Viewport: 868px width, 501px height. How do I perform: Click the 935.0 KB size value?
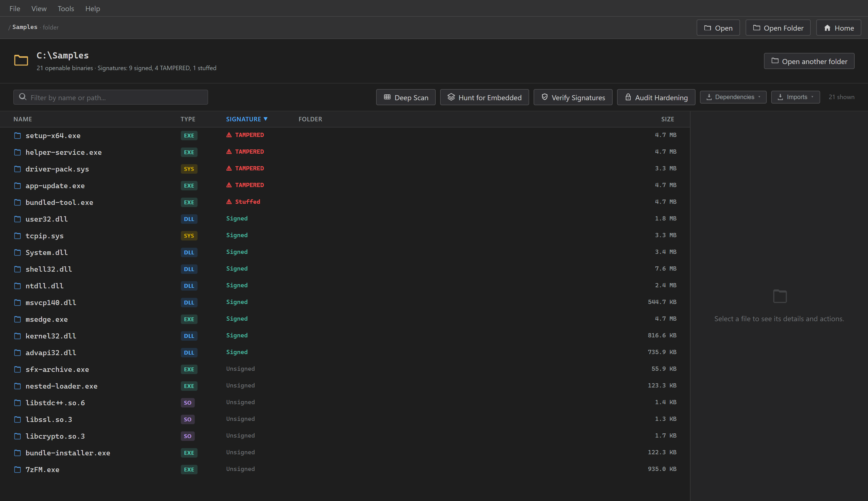coord(662,469)
